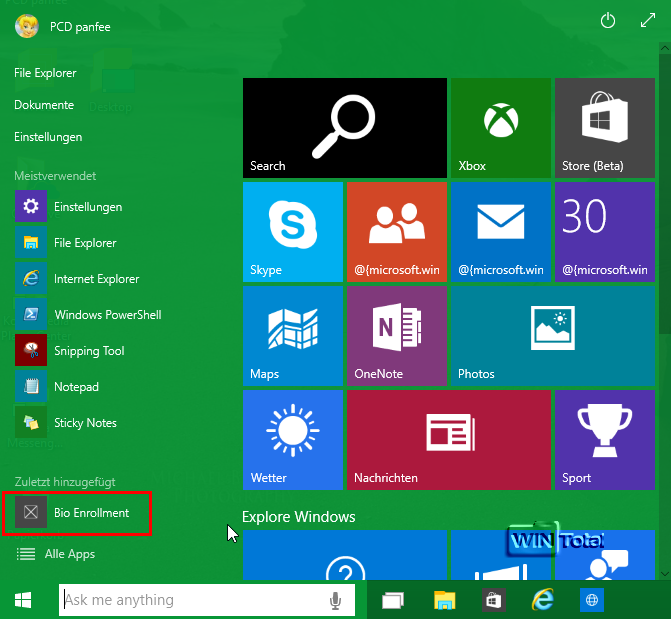This screenshot has height=619, width=671.
Task: Click the Search magnifier tile
Action: (x=345, y=128)
